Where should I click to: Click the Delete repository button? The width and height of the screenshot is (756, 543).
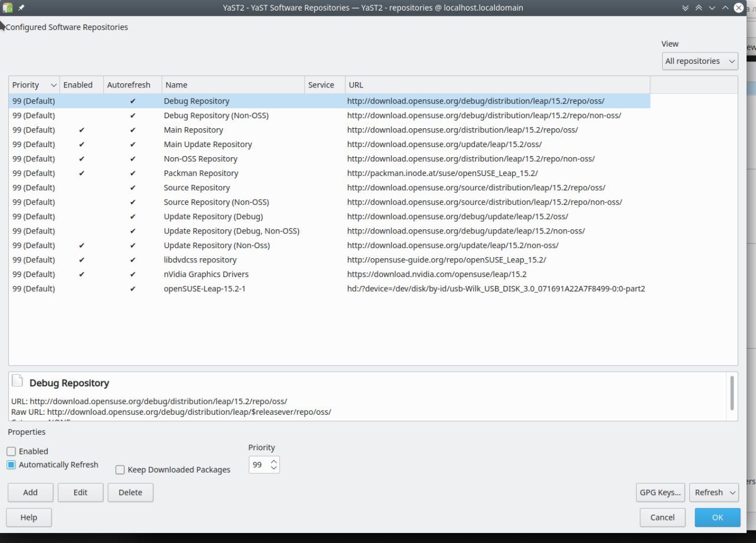[x=131, y=492]
